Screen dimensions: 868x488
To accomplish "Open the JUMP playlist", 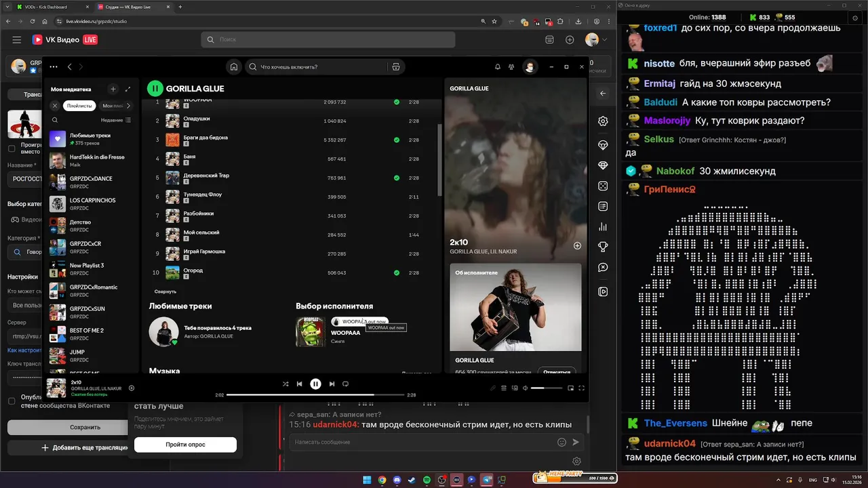I will click(x=91, y=356).
